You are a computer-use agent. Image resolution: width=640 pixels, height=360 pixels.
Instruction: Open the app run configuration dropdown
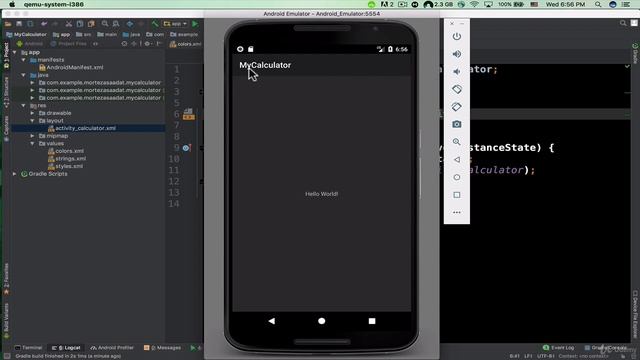(x=175, y=24)
